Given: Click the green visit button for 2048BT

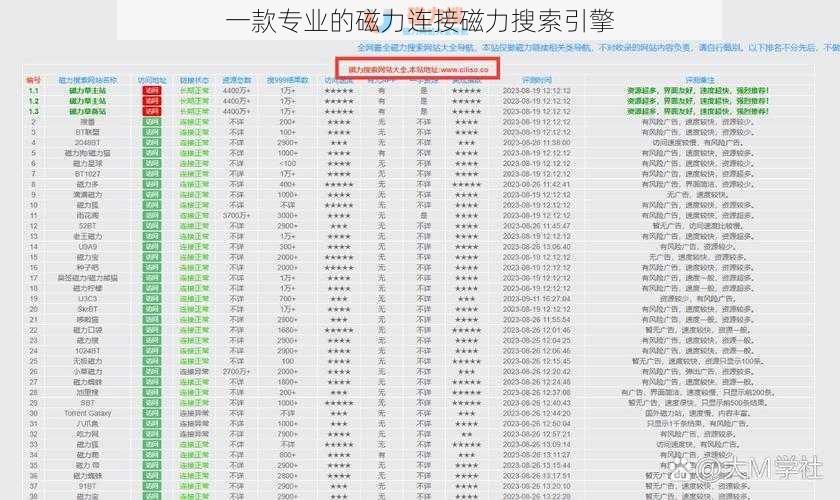Looking at the screenshot, I should coord(152,143).
